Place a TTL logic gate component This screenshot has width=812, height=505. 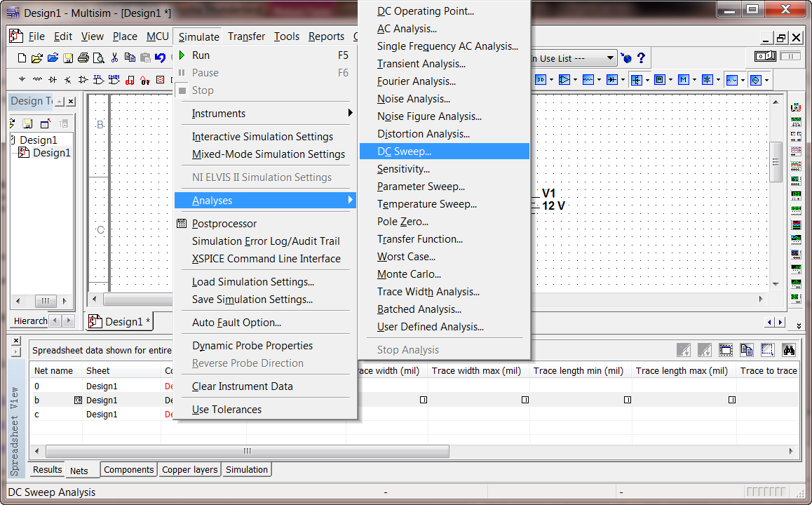point(98,80)
